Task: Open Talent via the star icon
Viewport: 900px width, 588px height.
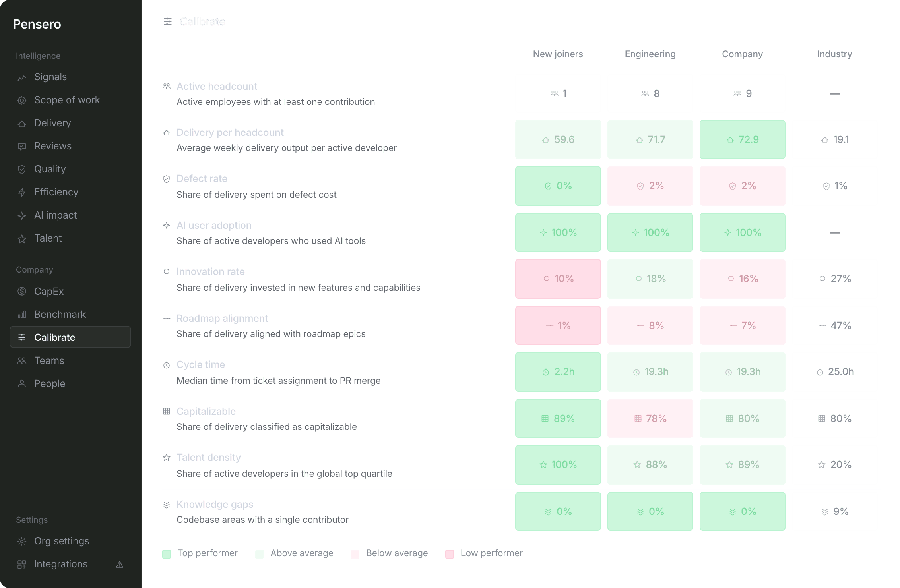Action: click(x=22, y=239)
